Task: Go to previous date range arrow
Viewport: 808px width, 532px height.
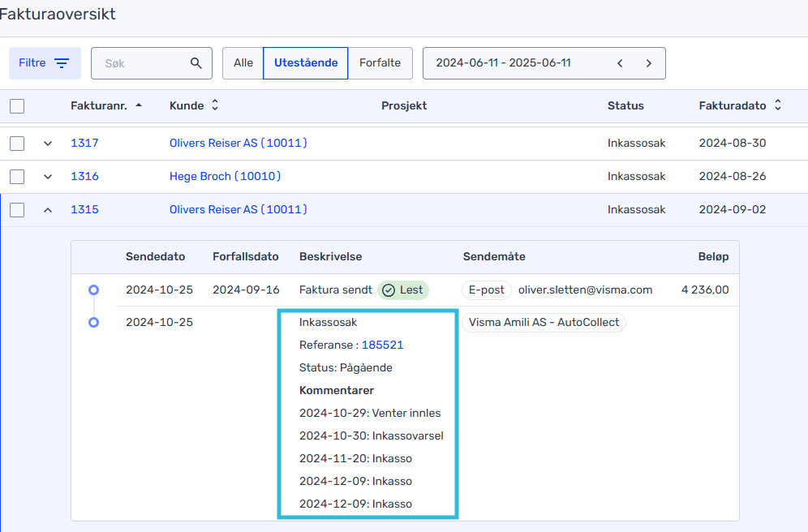Action: 620,63
